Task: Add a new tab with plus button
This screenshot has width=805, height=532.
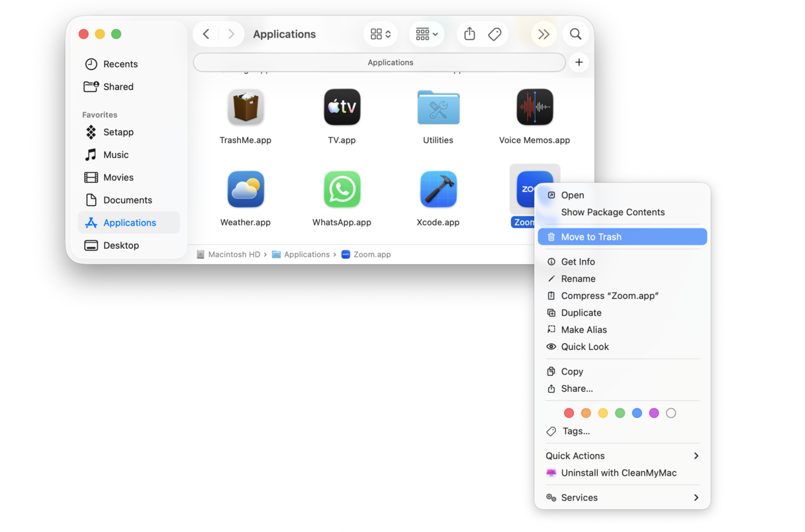Action: (579, 62)
